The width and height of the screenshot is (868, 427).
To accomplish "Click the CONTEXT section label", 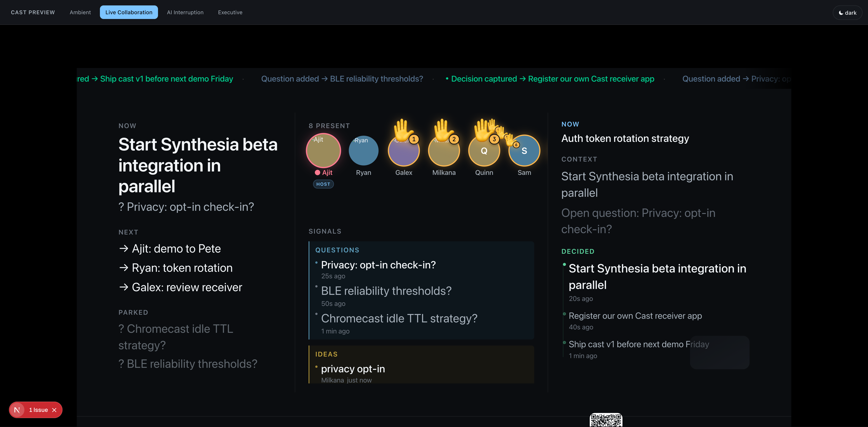I will click(579, 159).
